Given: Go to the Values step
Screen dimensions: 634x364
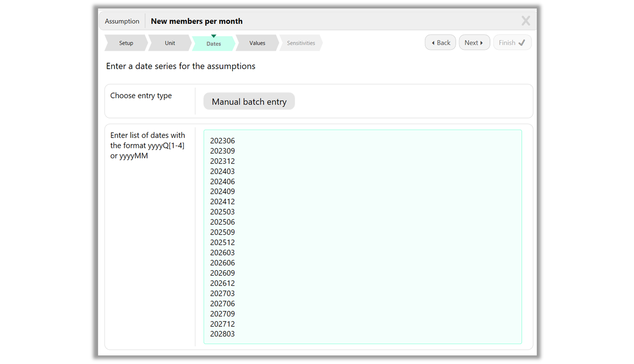Looking at the screenshot, I should click(257, 43).
